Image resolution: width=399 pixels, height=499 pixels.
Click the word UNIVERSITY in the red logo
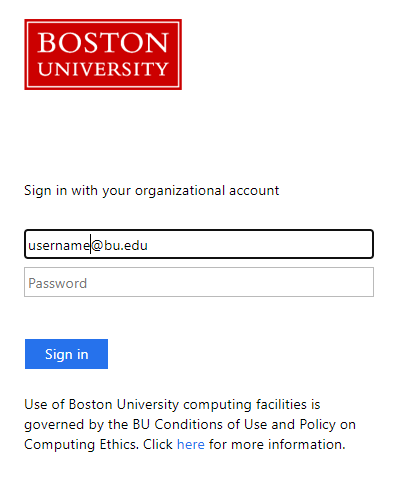[103, 69]
